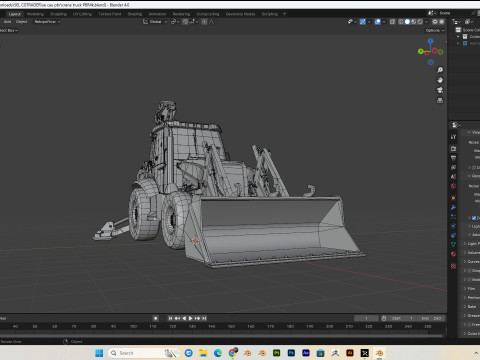Open the Layout workspace tab
The height and width of the screenshot is (360, 480).
[14, 14]
